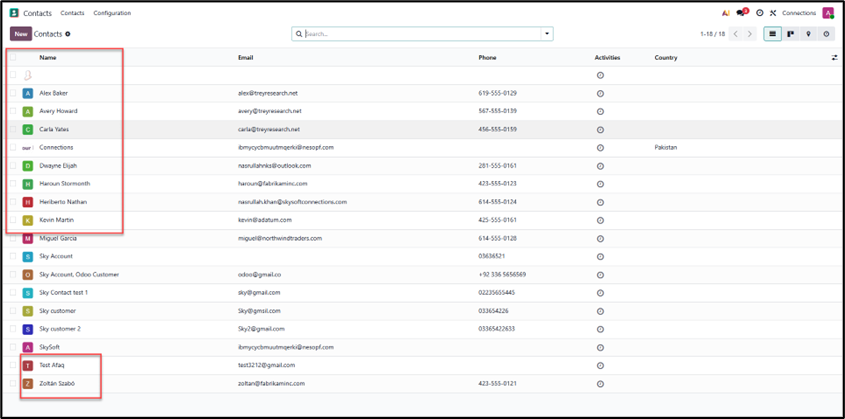Focus the Search input field
The width and height of the screenshot is (845, 419).
point(422,34)
